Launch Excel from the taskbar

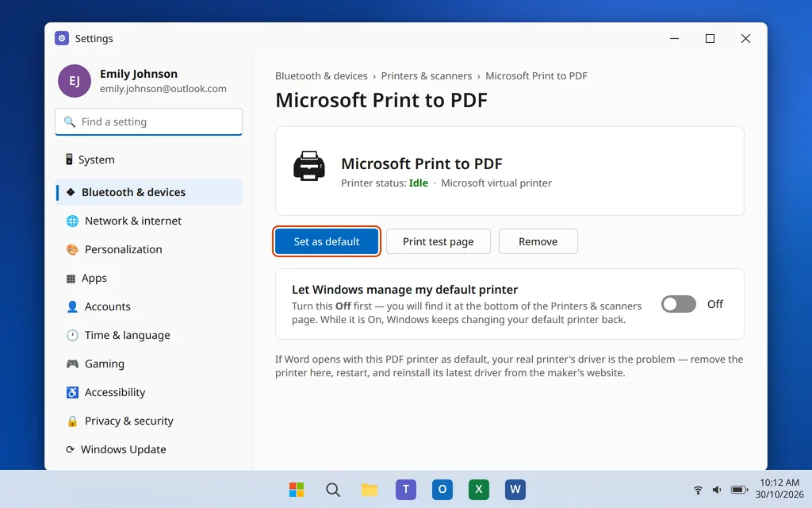pyautogui.click(x=479, y=489)
